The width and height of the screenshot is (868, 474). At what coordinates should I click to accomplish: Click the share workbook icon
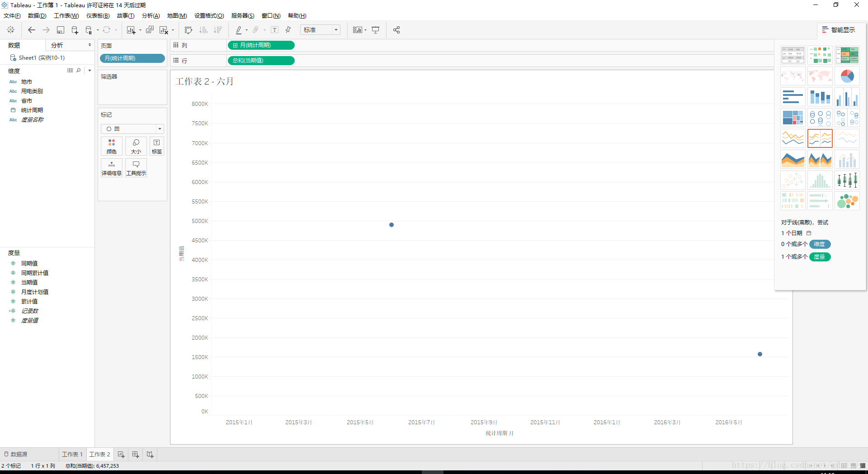pos(396,30)
